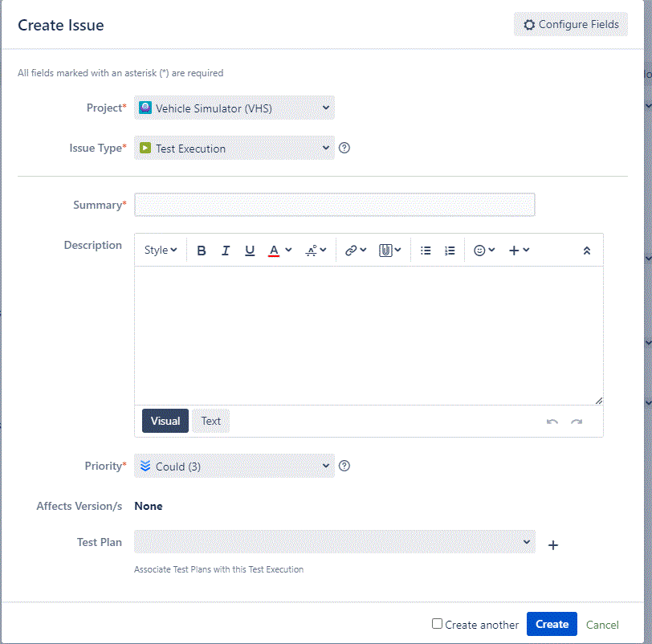Open the Project dropdown showing Vehicle Simulator (VHS)
652x644 pixels.
[x=234, y=107]
